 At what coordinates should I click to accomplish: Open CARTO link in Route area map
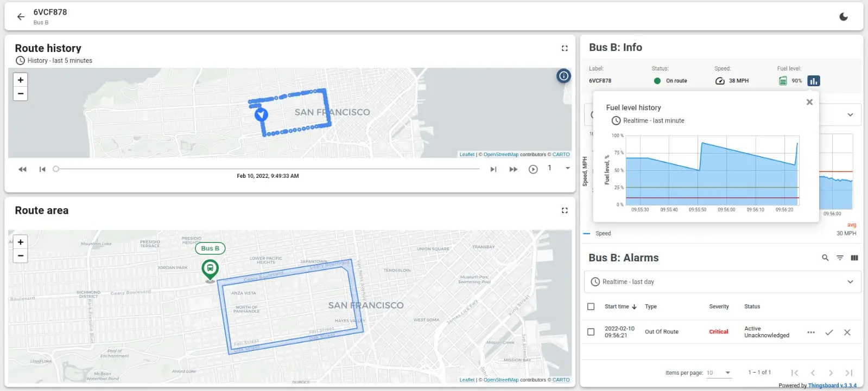(561, 380)
